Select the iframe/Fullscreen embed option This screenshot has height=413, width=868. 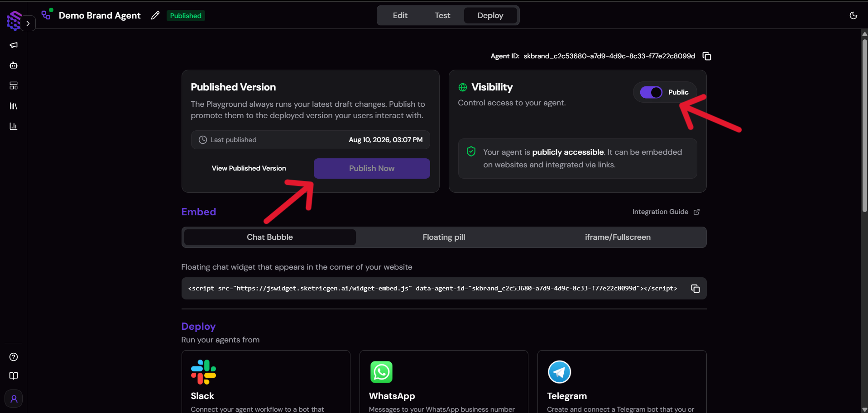[x=618, y=237]
